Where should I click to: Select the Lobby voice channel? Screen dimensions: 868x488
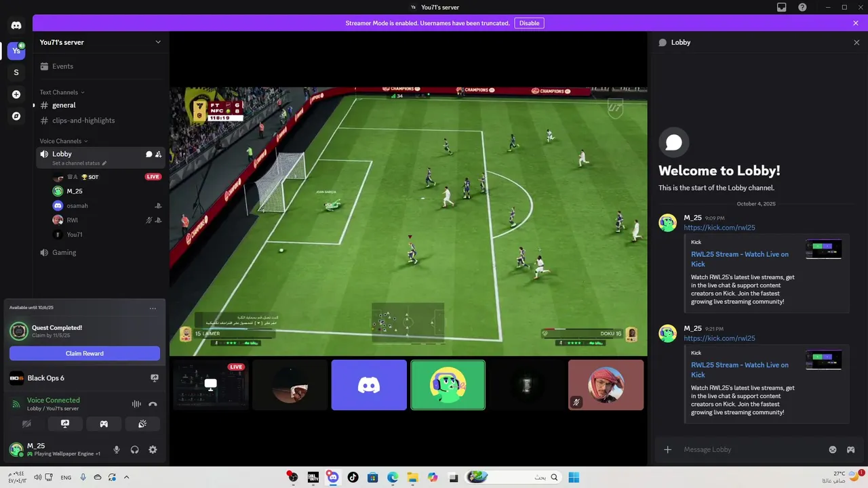[101, 158]
